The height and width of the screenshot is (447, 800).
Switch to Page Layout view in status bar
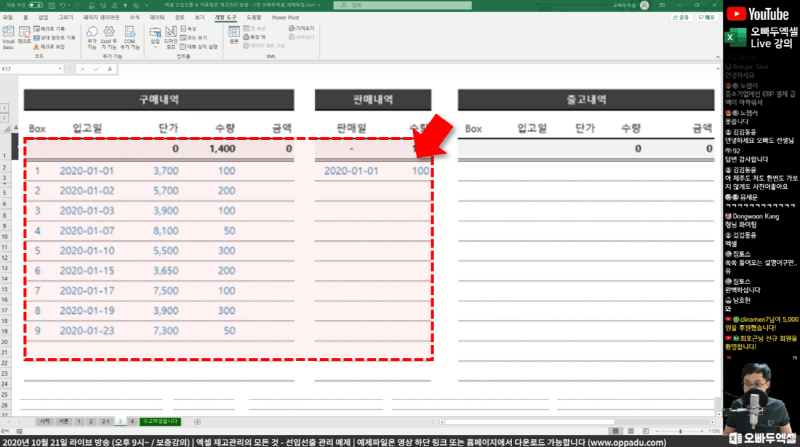631,431
